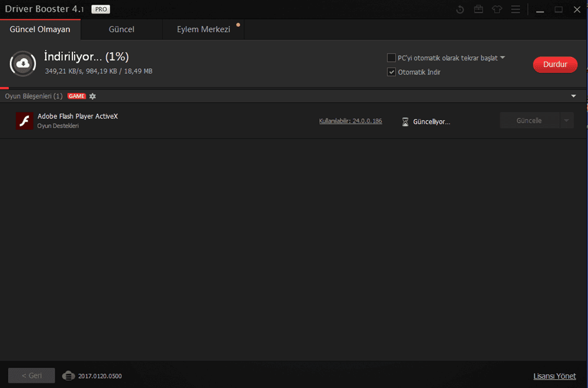The image size is (588, 388).
Task: Open the hamburger options menu
Action: [x=516, y=9]
